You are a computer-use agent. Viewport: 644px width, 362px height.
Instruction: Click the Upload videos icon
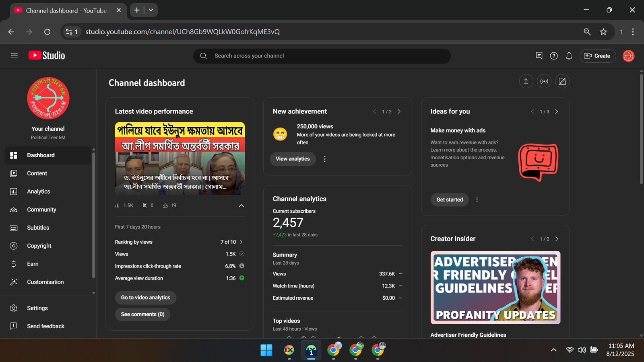coord(526,81)
